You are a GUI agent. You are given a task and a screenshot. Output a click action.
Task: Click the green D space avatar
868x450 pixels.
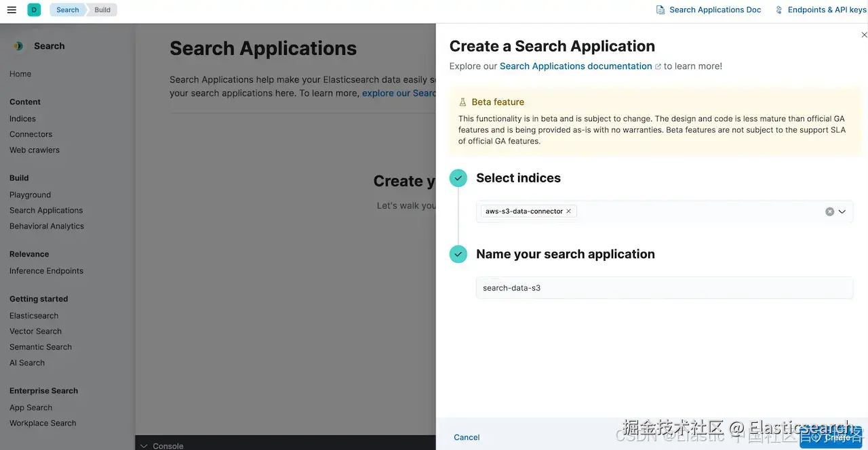34,9
